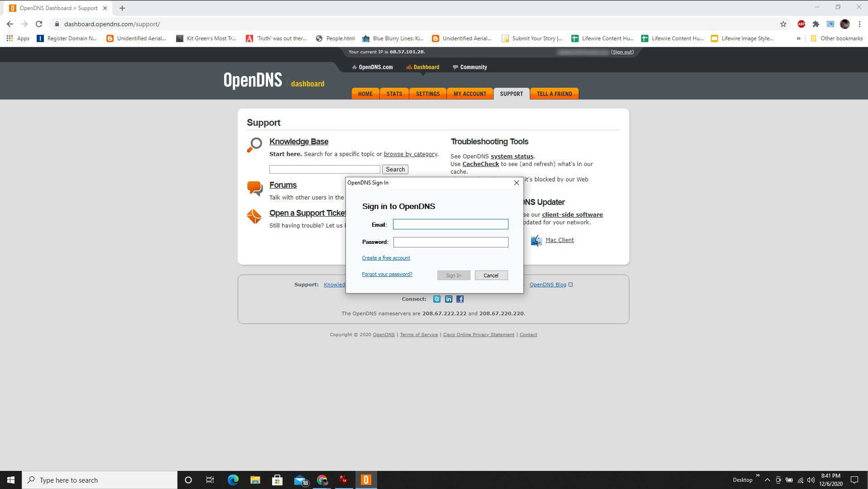
Task: Open Other bookmarks folder
Action: [x=836, y=38]
